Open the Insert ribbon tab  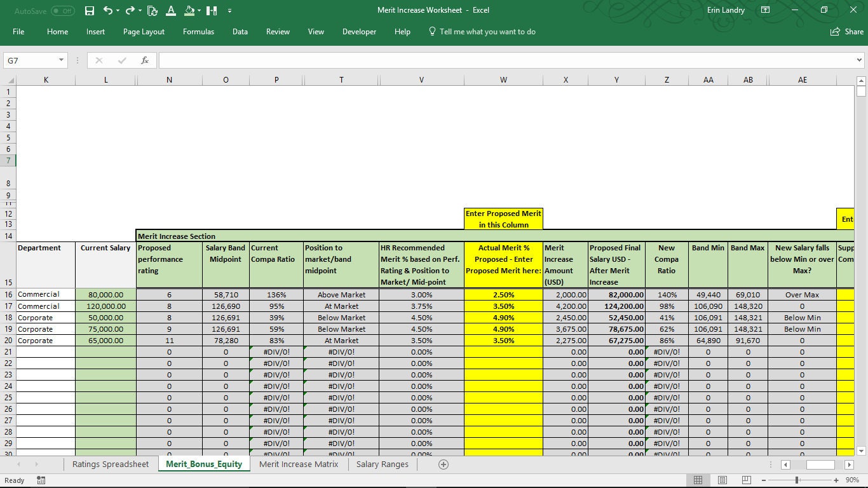click(x=96, y=32)
